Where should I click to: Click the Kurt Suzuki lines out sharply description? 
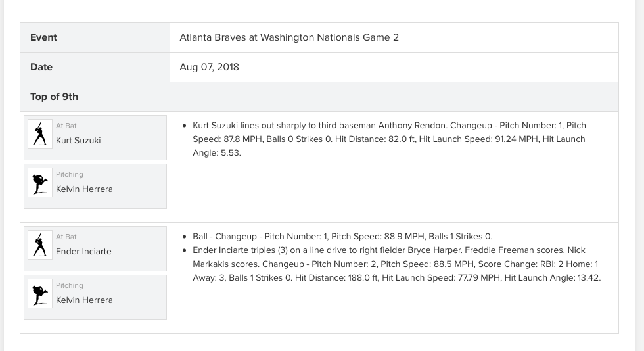[389, 139]
